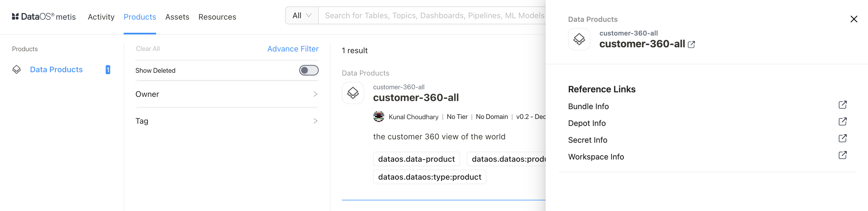
Task: Click the Workspace Info external link icon
Action: click(x=842, y=156)
